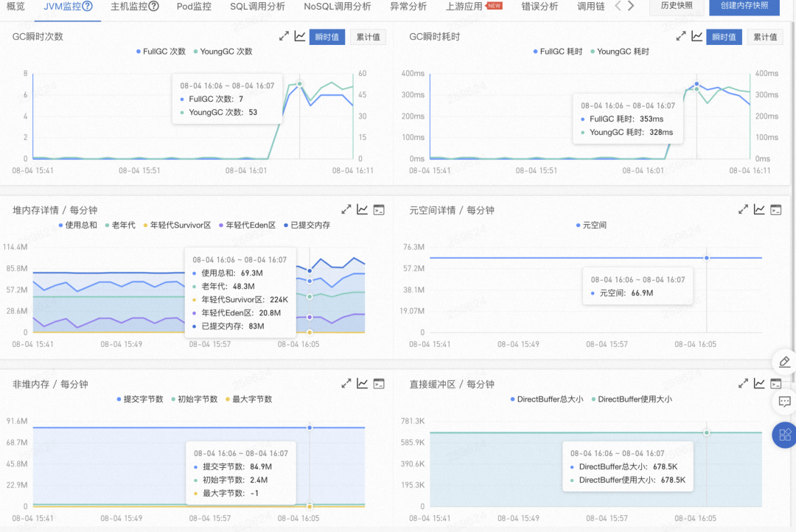Screen dimensions: 796x532
Task: Click the 创建内存快照 button
Action: [744, 6]
